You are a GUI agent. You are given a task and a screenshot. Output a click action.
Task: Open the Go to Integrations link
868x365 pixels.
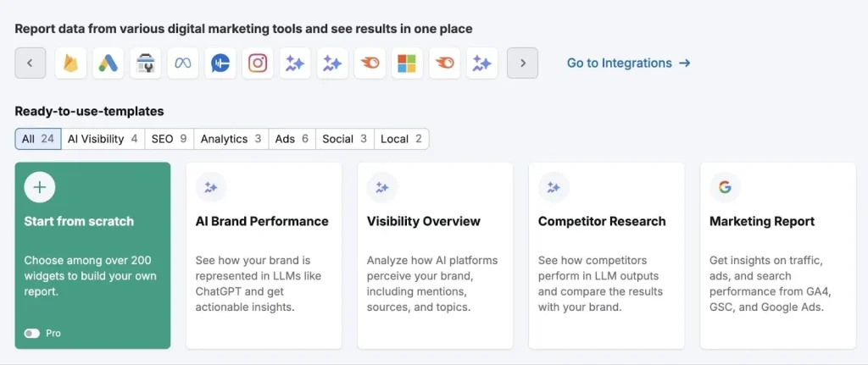click(628, 63)
